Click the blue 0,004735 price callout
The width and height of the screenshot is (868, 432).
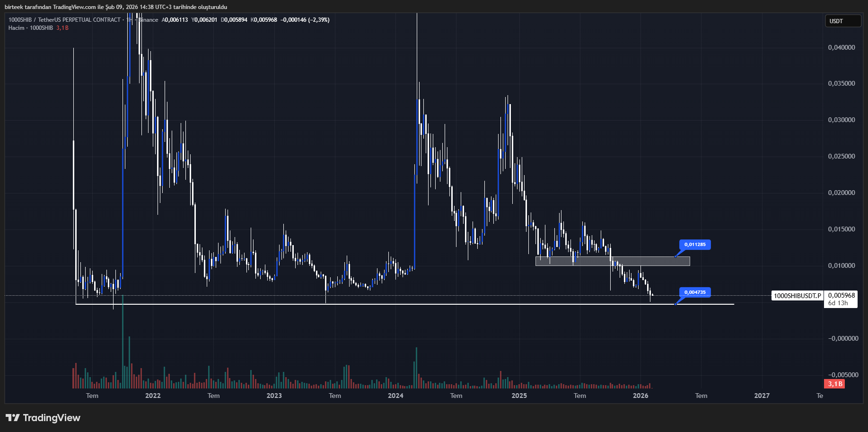694,292
